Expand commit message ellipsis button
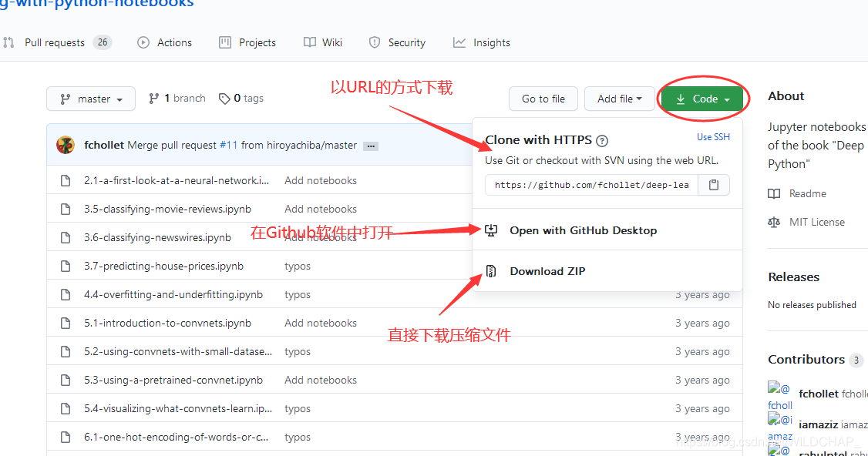 click(x=371, y=146)
